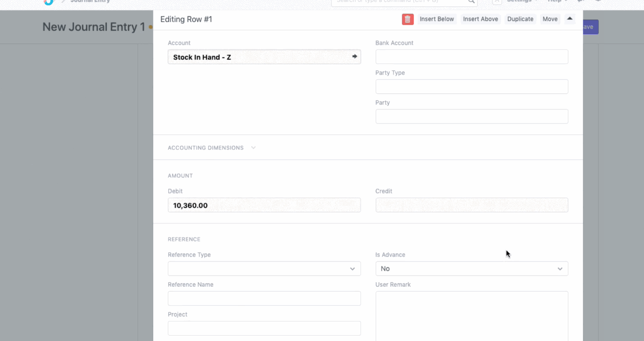Open the Is Advance dropdown
The height and width of the screenshot is (341, 644).
[x=472, y=269]
